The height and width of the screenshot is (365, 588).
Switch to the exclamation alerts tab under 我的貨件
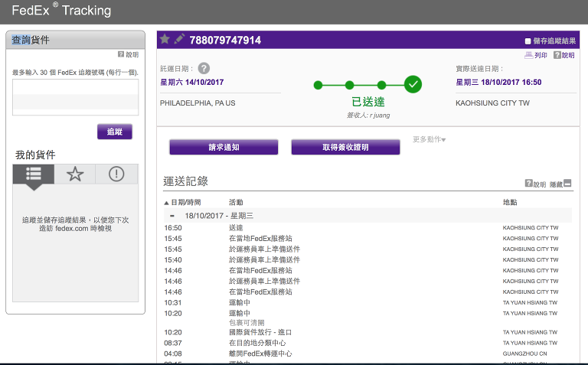[116, 174]
